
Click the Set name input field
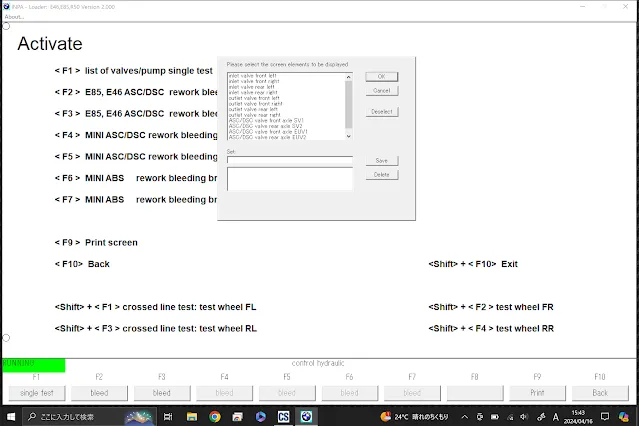tap(290, 160)
